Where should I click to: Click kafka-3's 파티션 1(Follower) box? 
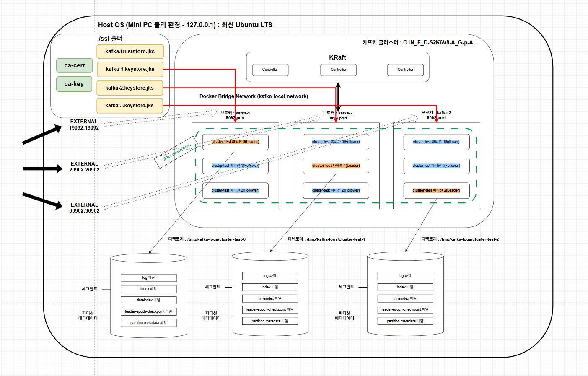[436, 166]
